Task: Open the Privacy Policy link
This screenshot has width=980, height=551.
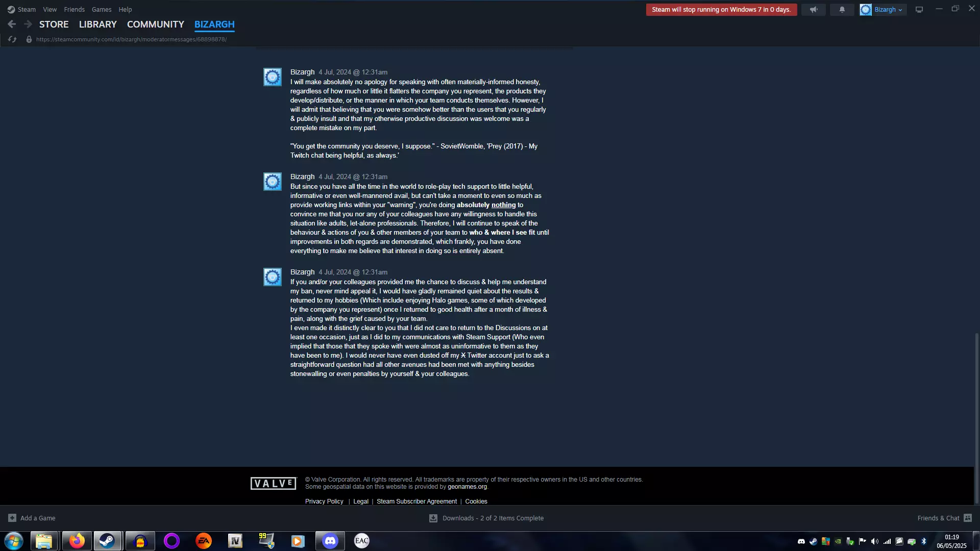Action: 324,502
